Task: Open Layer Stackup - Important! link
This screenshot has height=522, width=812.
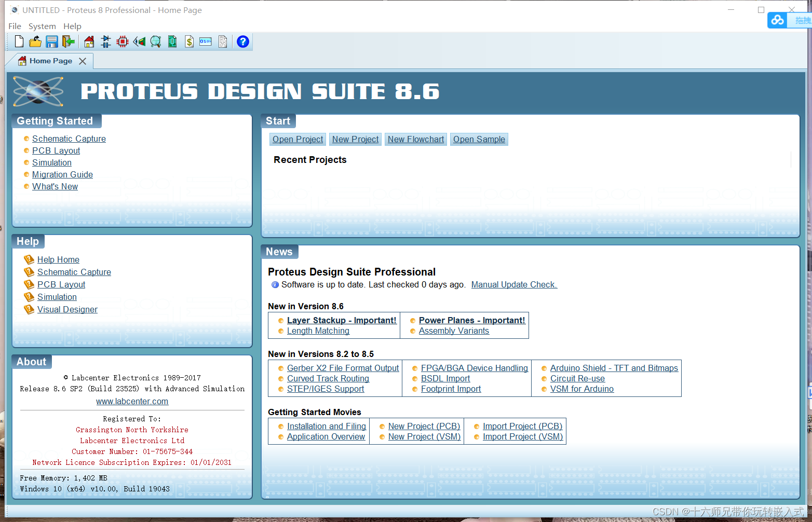Action: [342, 320]
